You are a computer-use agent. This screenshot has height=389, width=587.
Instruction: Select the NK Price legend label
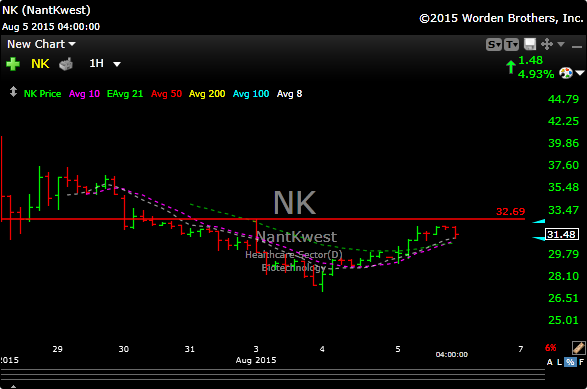point(42,94)
